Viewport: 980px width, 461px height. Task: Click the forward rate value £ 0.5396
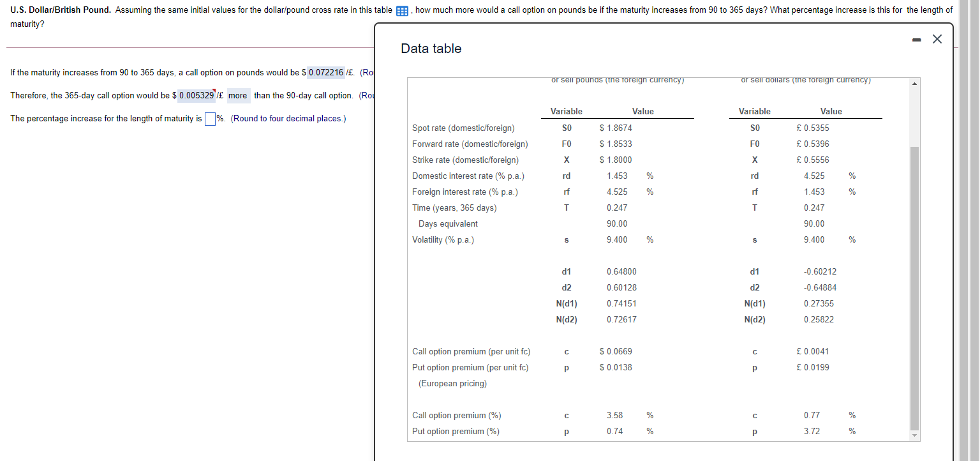[x=813, y=144]
